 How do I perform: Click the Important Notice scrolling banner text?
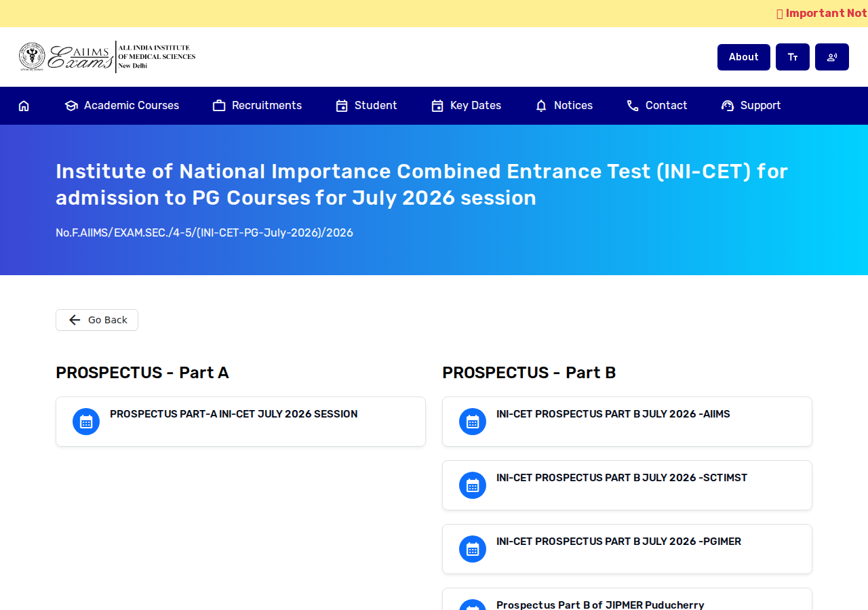[x=822, y=14]
